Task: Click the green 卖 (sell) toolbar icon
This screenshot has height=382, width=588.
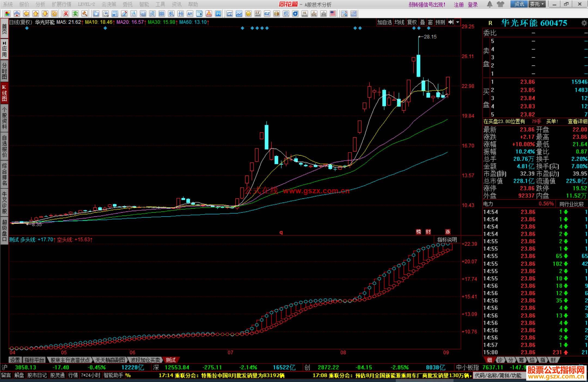Action: (75, 14)
